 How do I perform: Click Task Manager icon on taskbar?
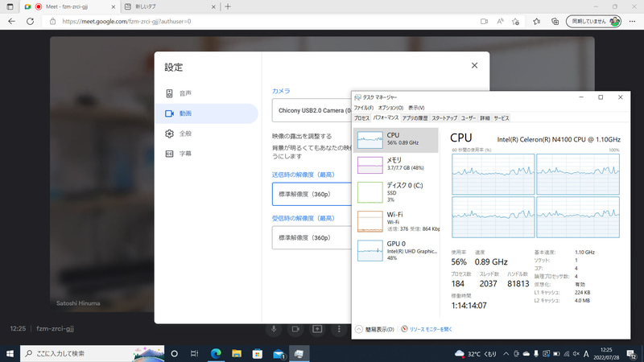(x=299, y=353)
